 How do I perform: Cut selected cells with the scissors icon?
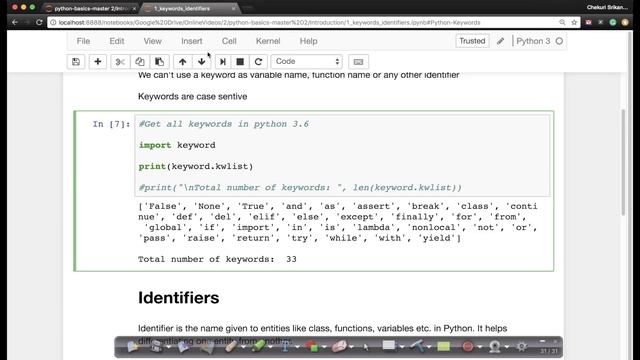tap(120, 62)
